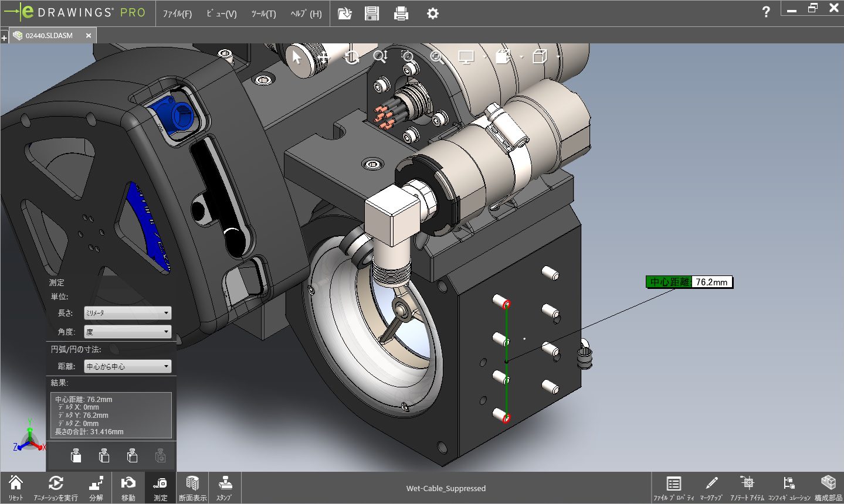Click the shaded cube display style icon
The width and height of the screenshot is (844, 504).
point(503,57)
